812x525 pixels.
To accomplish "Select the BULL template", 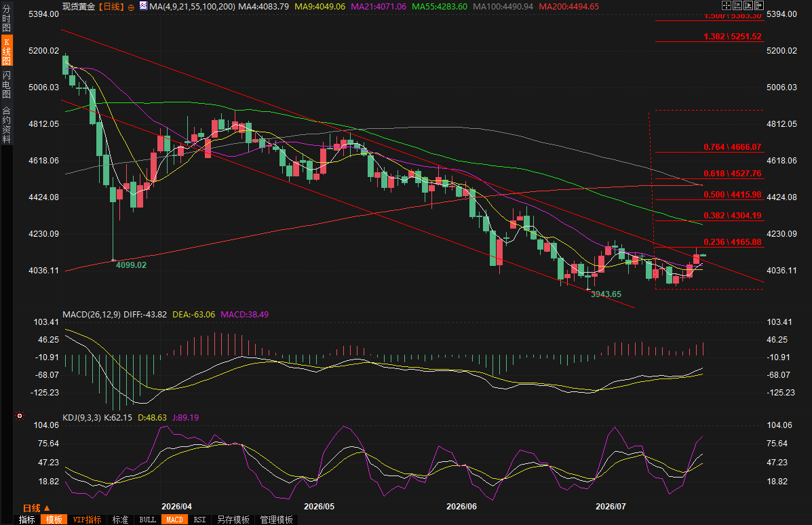I will coord(148,520).
